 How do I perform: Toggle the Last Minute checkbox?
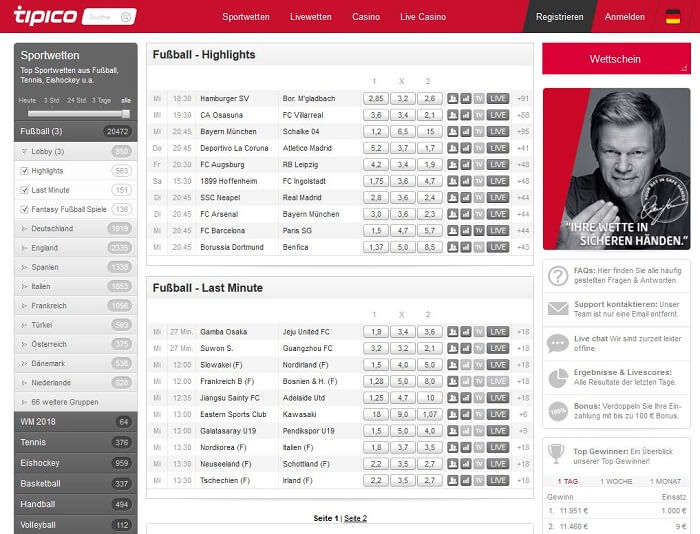coord(25,190)
